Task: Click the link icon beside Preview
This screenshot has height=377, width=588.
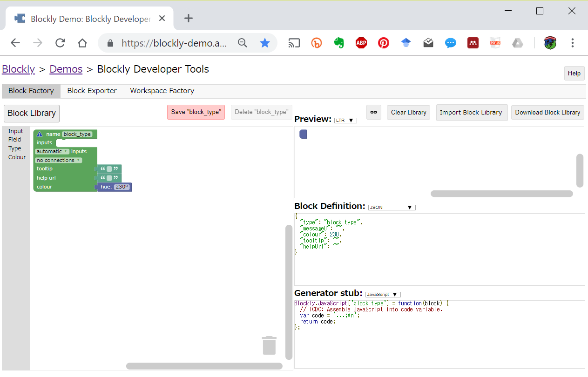Action: tap(373, 112)
